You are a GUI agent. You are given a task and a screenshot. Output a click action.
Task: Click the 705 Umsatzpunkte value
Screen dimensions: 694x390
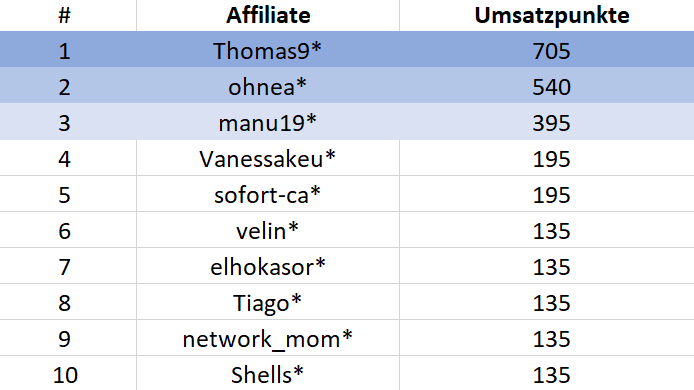coord(551,50)
